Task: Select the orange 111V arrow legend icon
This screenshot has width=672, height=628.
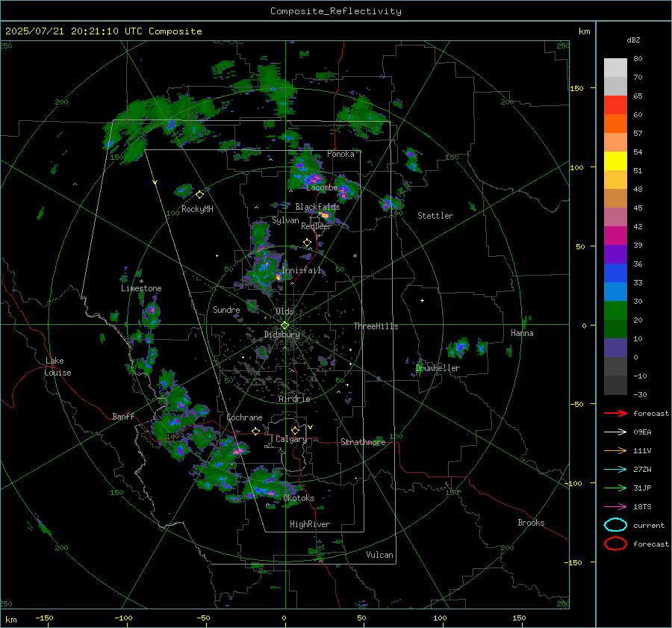Action: click(x=615, y=450)
